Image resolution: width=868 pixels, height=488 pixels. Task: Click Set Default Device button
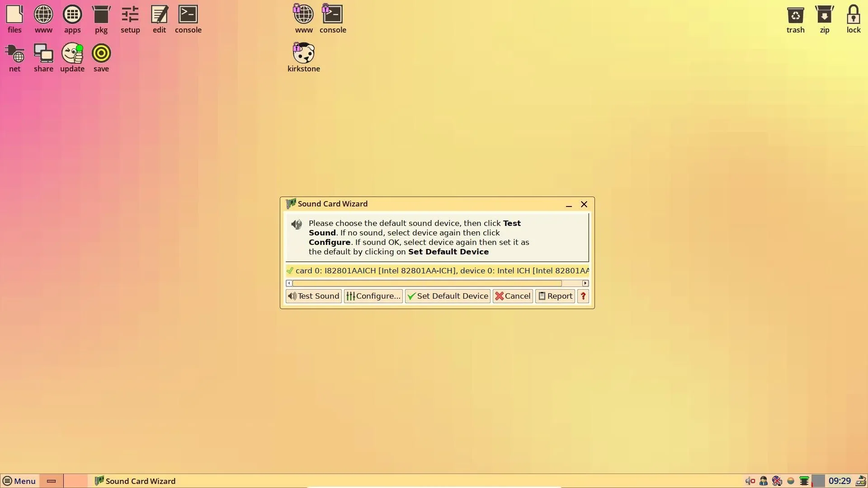tap(448, 296)
